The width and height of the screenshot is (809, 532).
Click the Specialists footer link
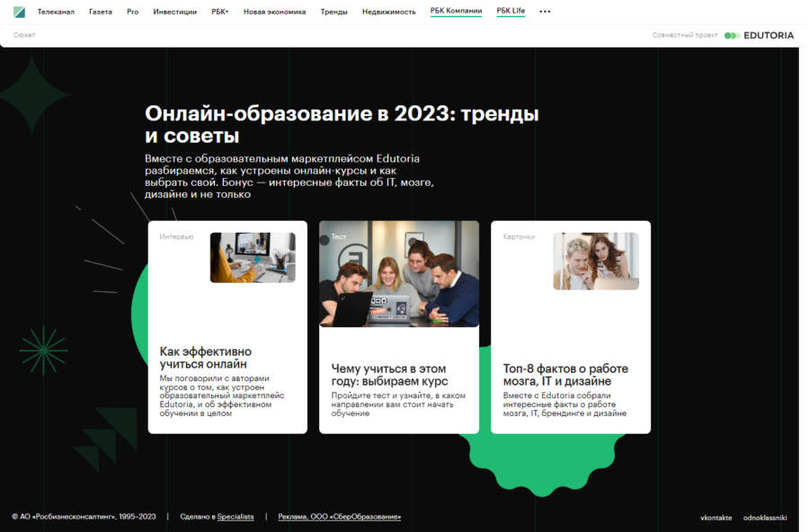pos(236,517)
